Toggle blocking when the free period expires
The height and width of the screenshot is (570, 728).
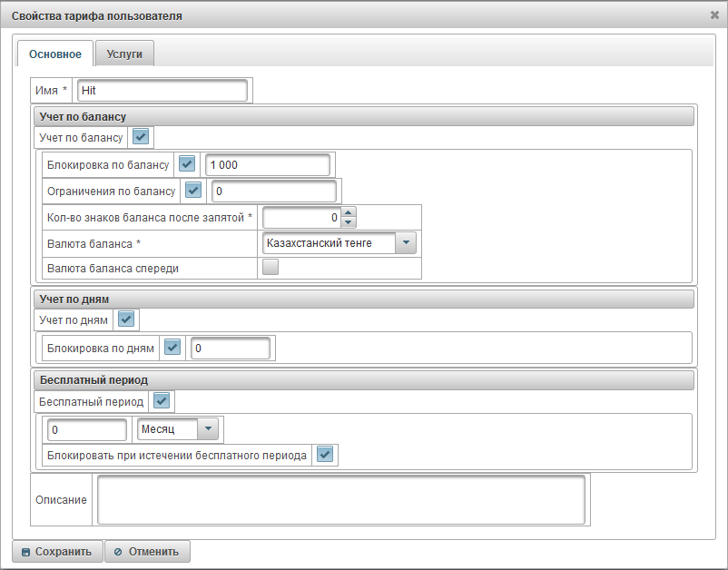(324, 455)
